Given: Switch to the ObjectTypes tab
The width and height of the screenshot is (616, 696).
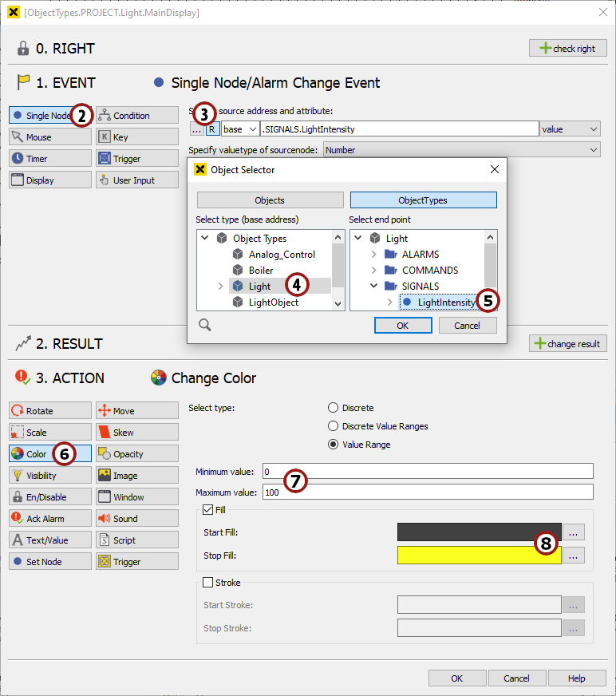Looking at the screenshot, I should coord(423,200).
